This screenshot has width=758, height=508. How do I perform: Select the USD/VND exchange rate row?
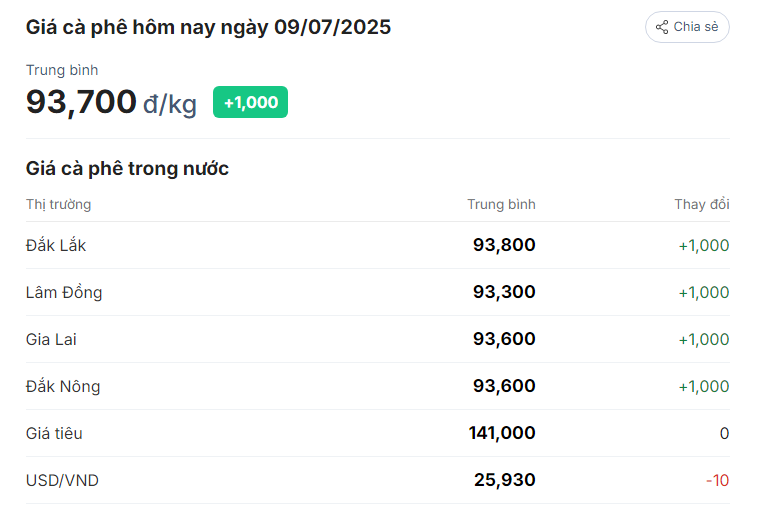pos(378,480)
